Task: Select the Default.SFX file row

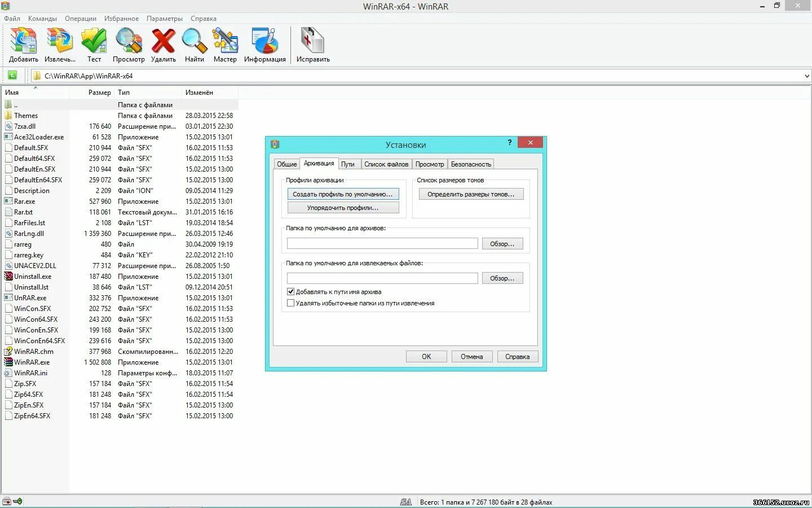Action: click(x=120, y=147)
